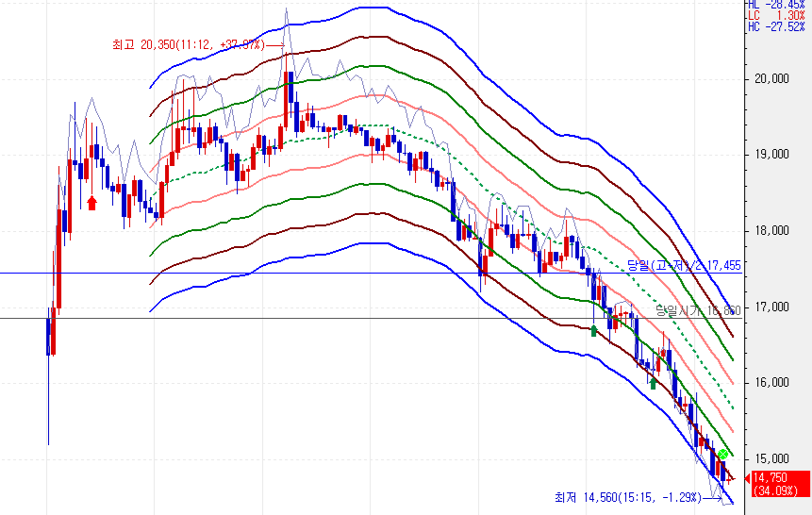Click the 20,000 price axis label
The width and height of the screenshot is (812, 515).
tap(771, 78)
